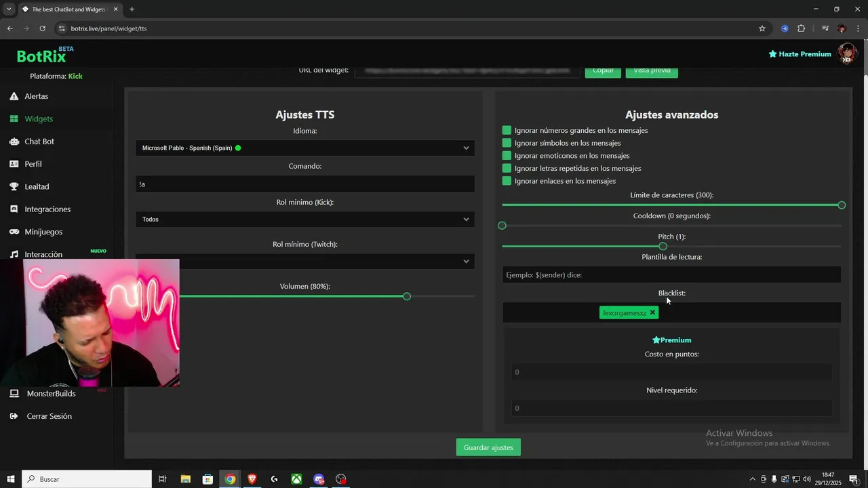
Task: Click the Alertas warning triangle icon
Action: point(14,96)
